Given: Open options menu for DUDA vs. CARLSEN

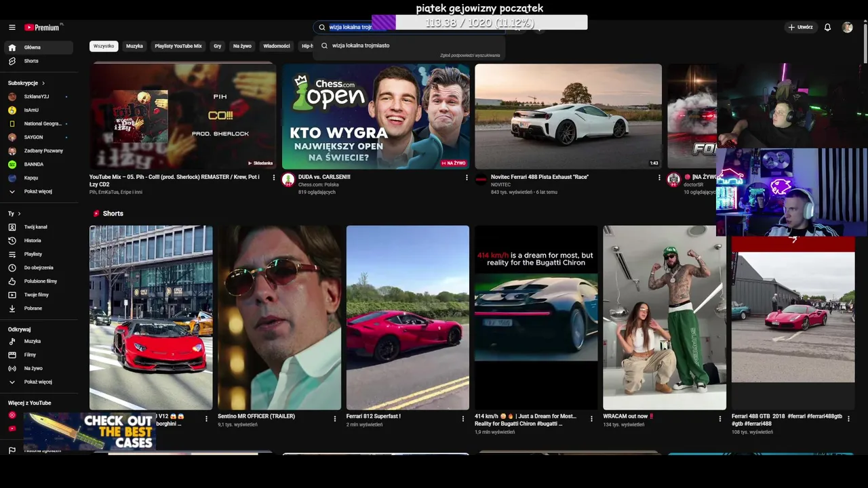Looking at the screenshot, I should tap(467, 178).
